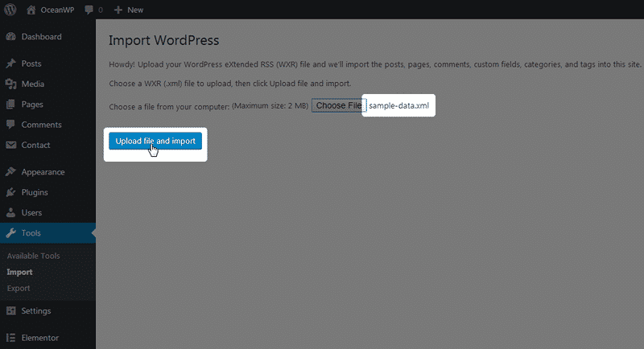The image size is (644, 349).
Task: Click the sample-data.xml file name
Action: [x=398, y=105]
